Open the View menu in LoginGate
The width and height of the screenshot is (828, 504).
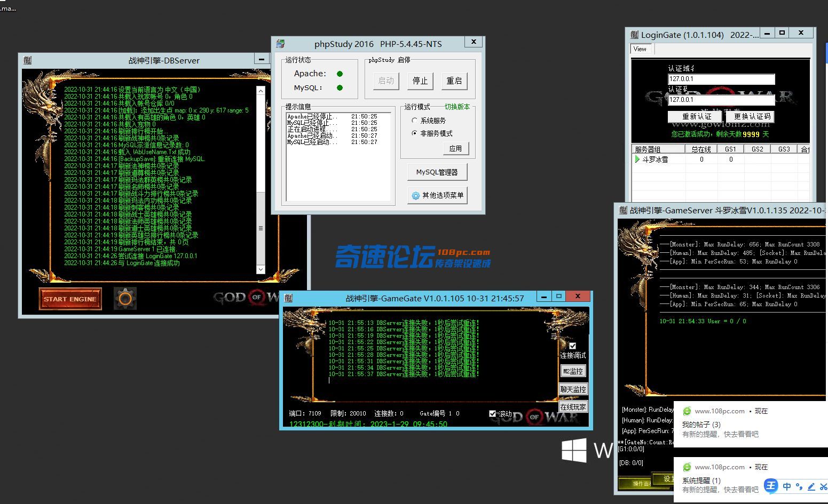pyautogui.click(x=640, y=49)
